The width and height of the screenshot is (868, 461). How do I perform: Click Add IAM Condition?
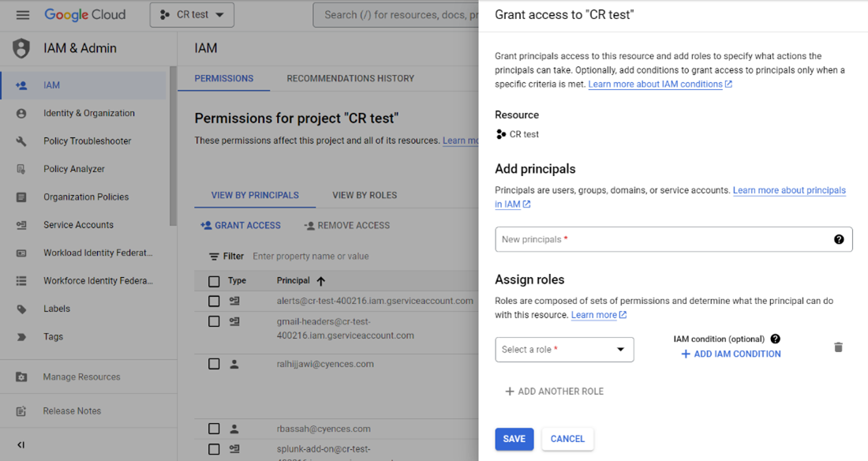point(731,354)
